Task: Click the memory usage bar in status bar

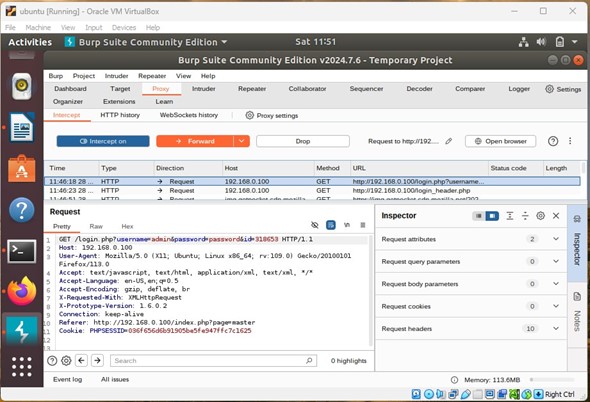Action: coord(552,380)
